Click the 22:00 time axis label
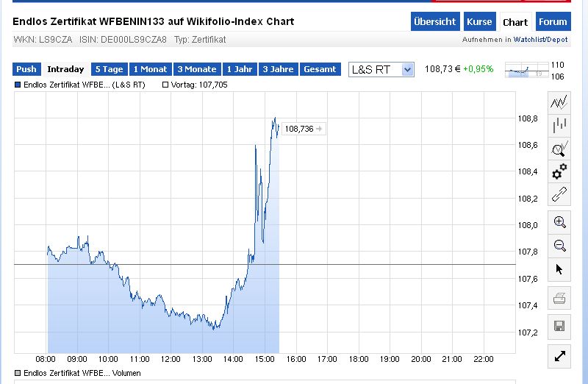Image resolution: width=588 pixels, height=384 pixels. pos(484,359)
